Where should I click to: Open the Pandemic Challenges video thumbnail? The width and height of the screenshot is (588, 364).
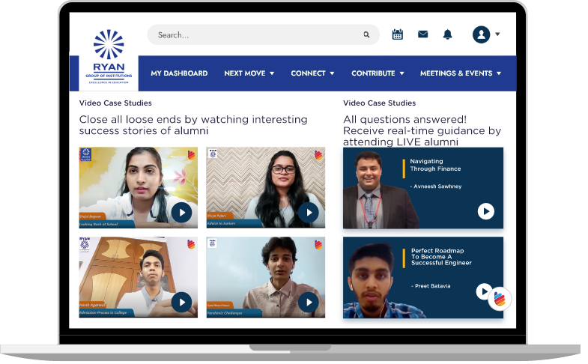(265, 277)
